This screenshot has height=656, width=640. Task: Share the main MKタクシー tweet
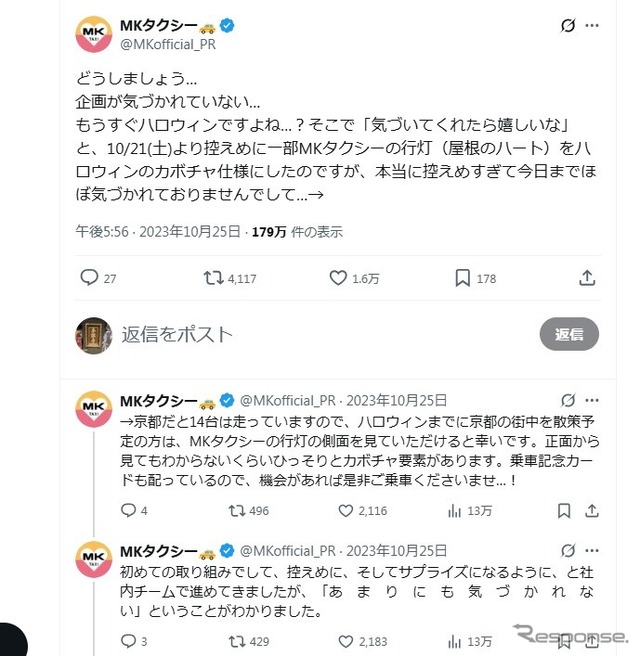(x=587, y=278)
